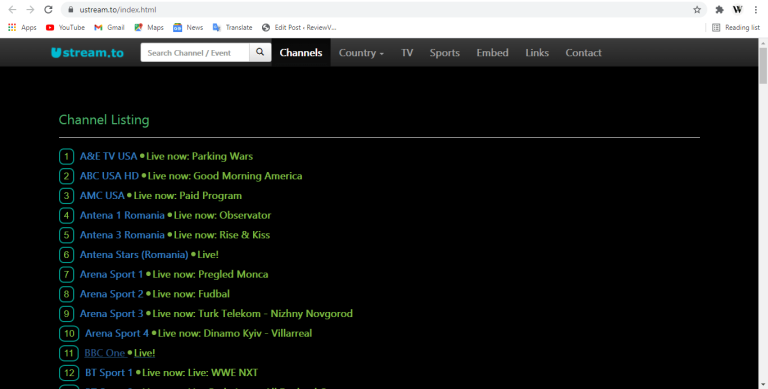Open the ABC USA HD channel link

pos(110,176)
